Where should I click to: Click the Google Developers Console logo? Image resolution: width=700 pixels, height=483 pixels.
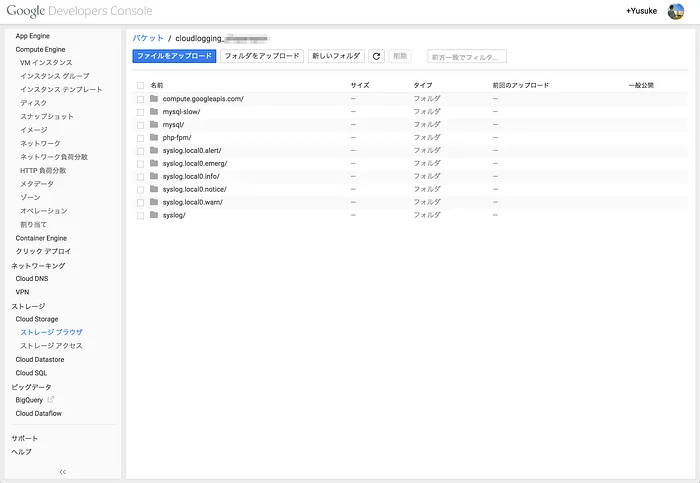point(79,11)
